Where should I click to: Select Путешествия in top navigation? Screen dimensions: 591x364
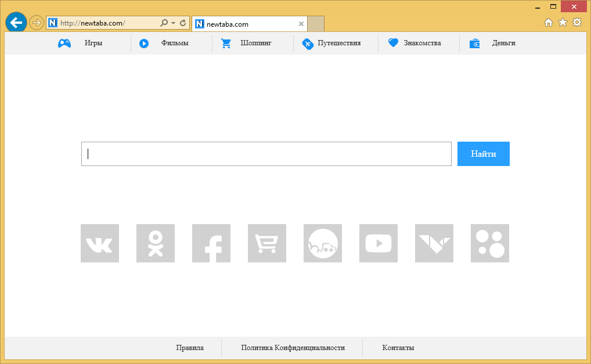pyautogui.click(x=339, y=43)
